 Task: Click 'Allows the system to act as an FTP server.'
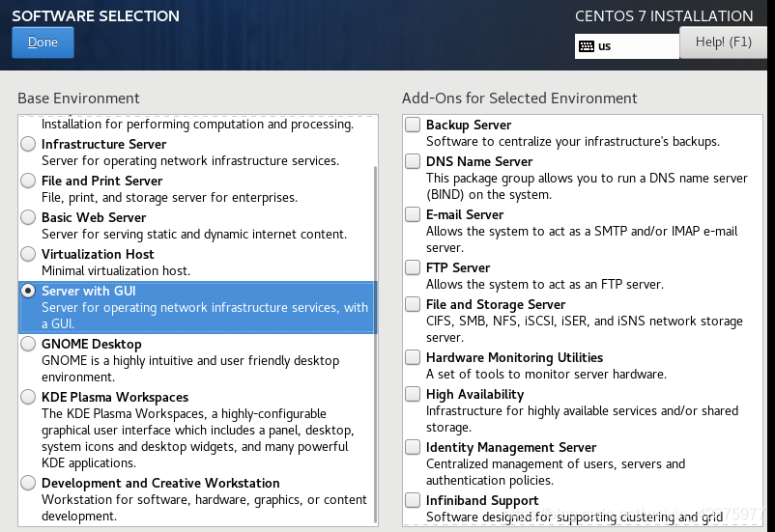[x=545, y=285]
